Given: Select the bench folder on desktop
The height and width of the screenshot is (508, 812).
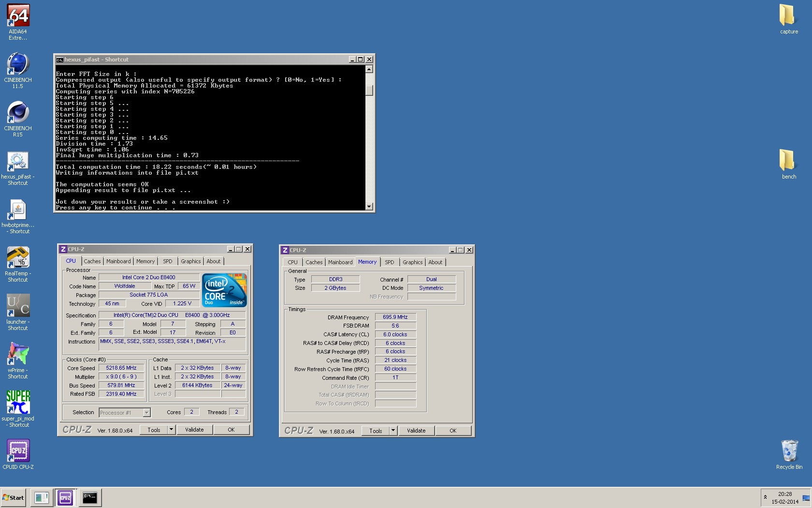Looking at the screenshot, I should click(789, 164).
